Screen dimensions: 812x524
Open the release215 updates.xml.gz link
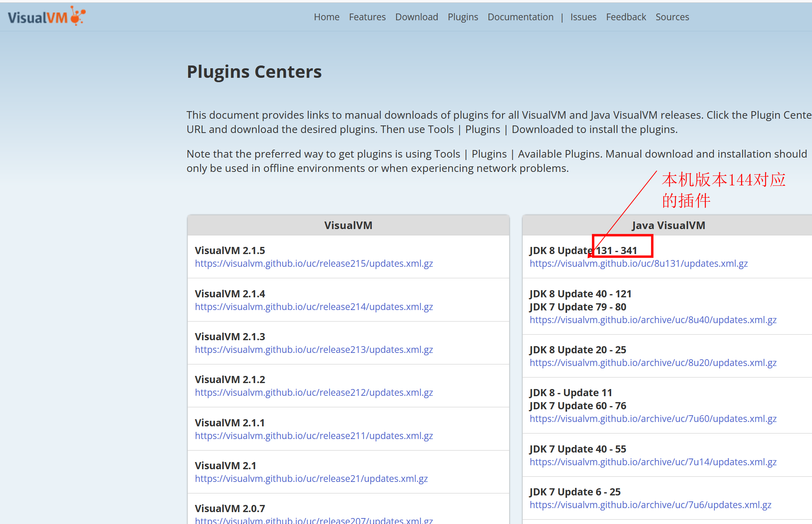[x=314, y=264]
